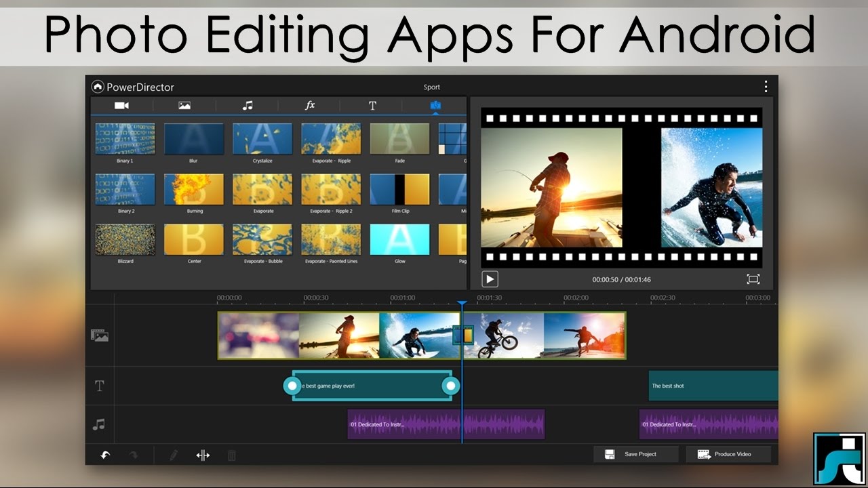Select the music track note icon
Screen dimensions: 868x488
coord(99,425)
